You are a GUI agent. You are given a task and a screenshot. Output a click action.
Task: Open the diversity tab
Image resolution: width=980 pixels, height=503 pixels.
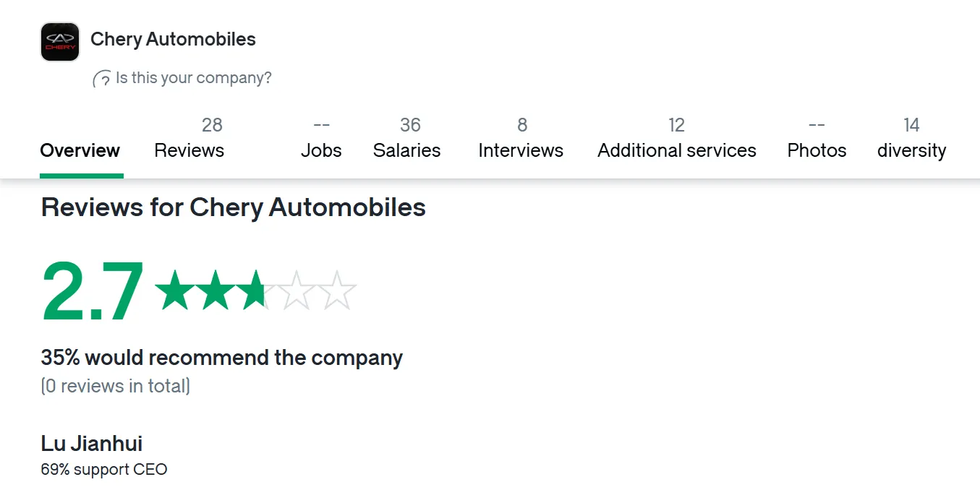click(x=911, y=139)
